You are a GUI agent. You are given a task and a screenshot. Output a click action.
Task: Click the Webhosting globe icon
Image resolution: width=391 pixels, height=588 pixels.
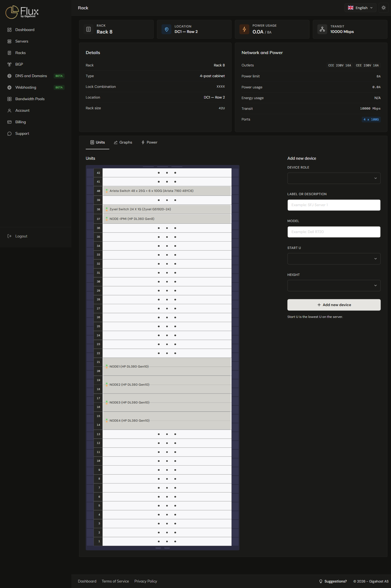(x=9, y=87)
